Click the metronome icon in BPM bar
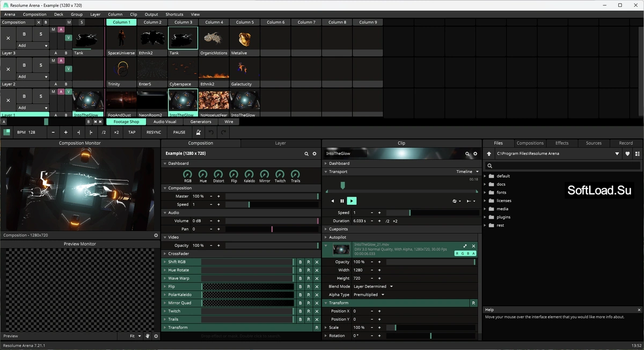The height and width of the screenshot is (350, 644). (198, 132)
